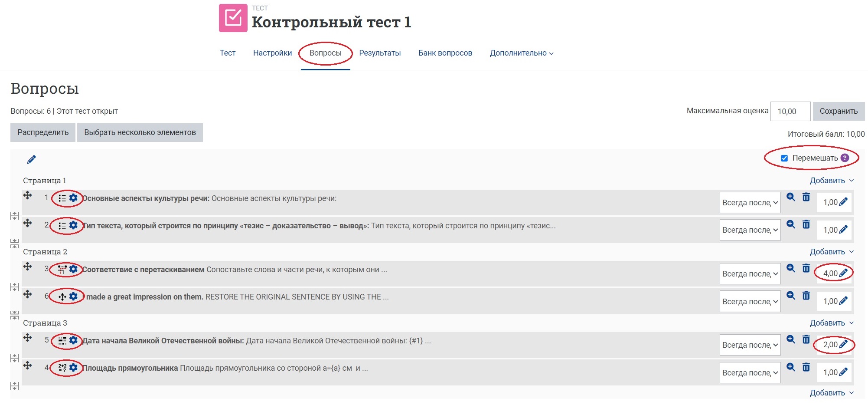Toggle page break after question 3
868x405 pixels.
click(15, 287)
